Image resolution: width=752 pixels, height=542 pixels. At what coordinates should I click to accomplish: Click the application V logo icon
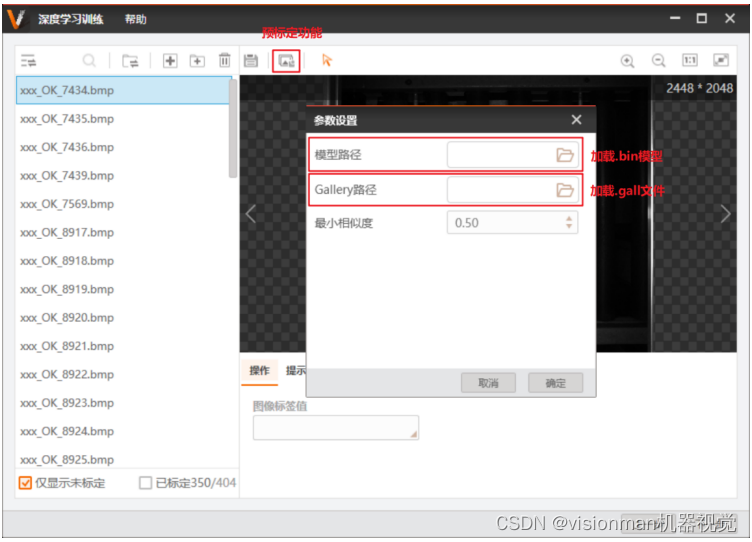coord(15,19)
